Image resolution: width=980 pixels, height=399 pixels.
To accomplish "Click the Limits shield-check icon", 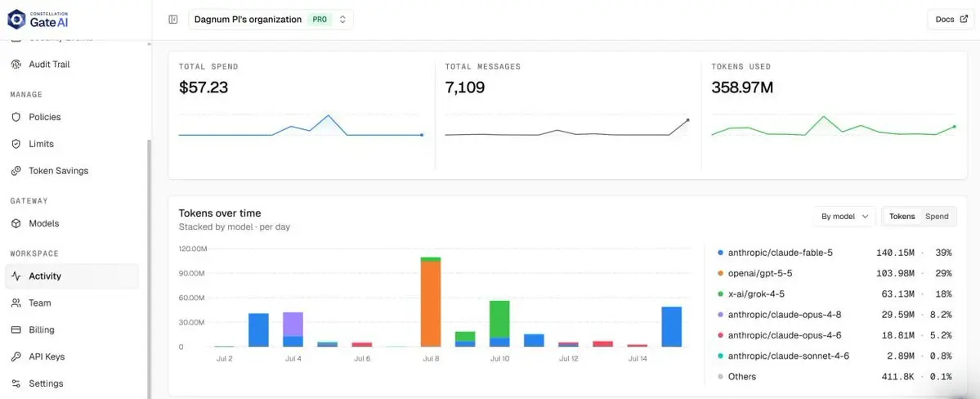I will (16, 144).
